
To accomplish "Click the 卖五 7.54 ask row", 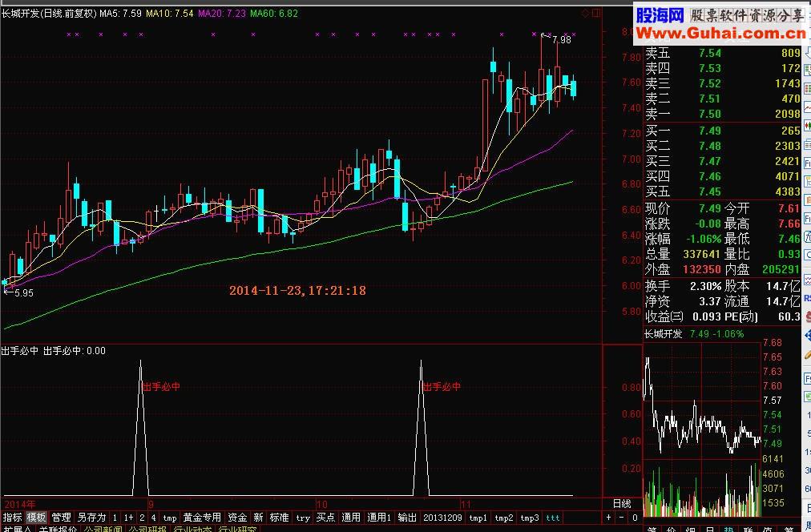I will click(723, 53).
